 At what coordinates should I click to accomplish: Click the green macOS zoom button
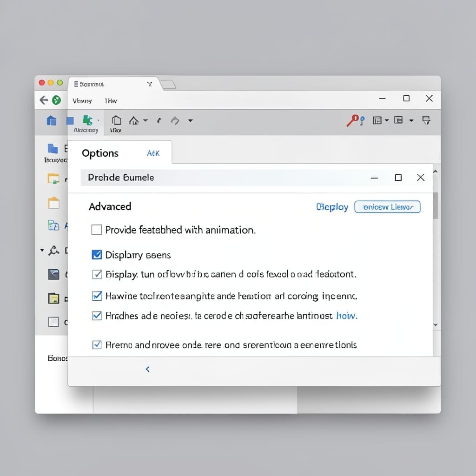pos(60,83)
